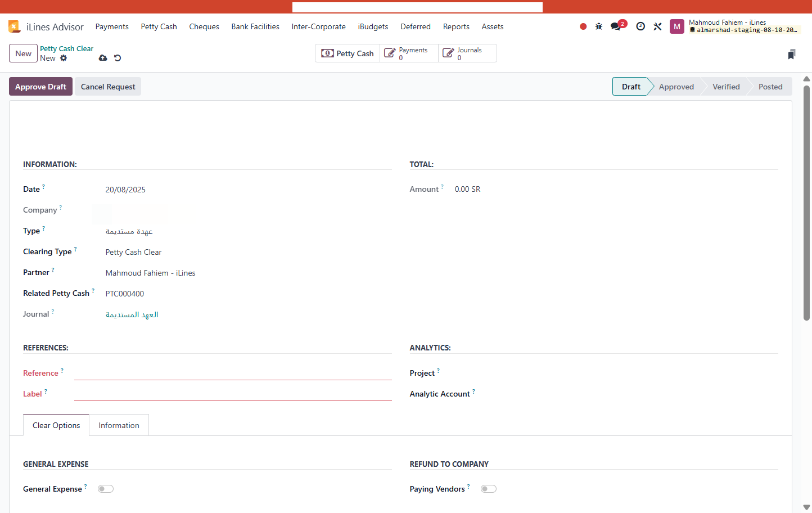Click the iLines Advisor app logo icon
The width and height of the screenshot is (812, 513).
(x=14, y=26)
